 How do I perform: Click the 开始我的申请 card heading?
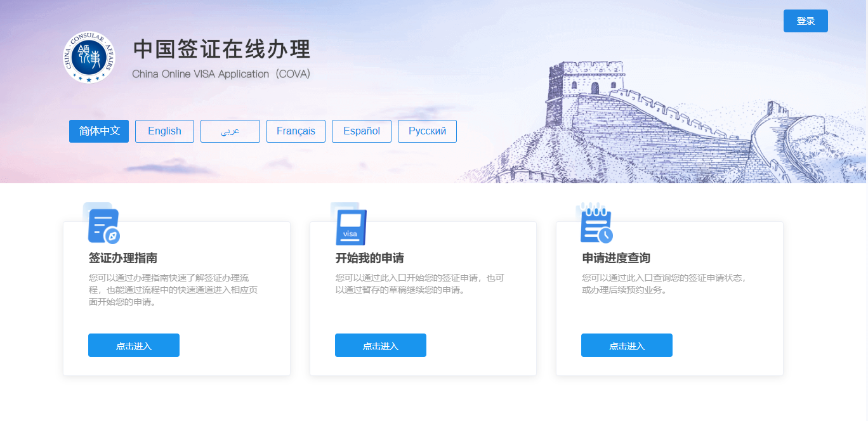click(x=370, y=258)
